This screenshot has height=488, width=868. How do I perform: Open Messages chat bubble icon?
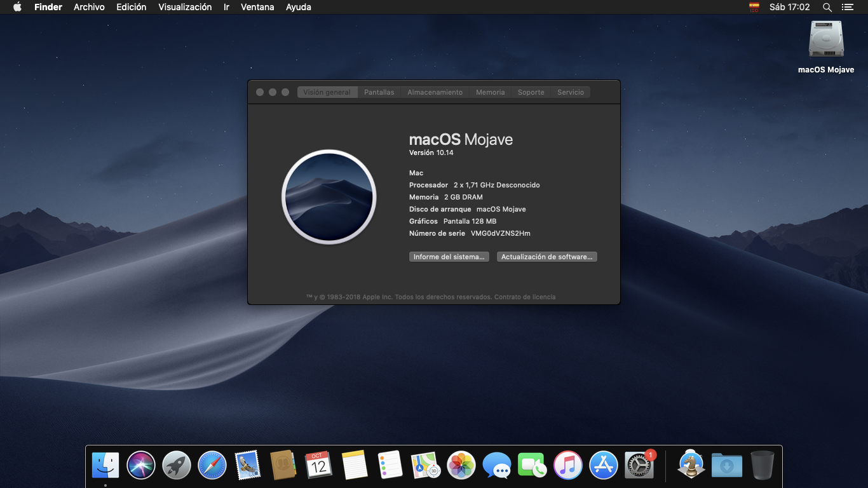click(497, 465)
